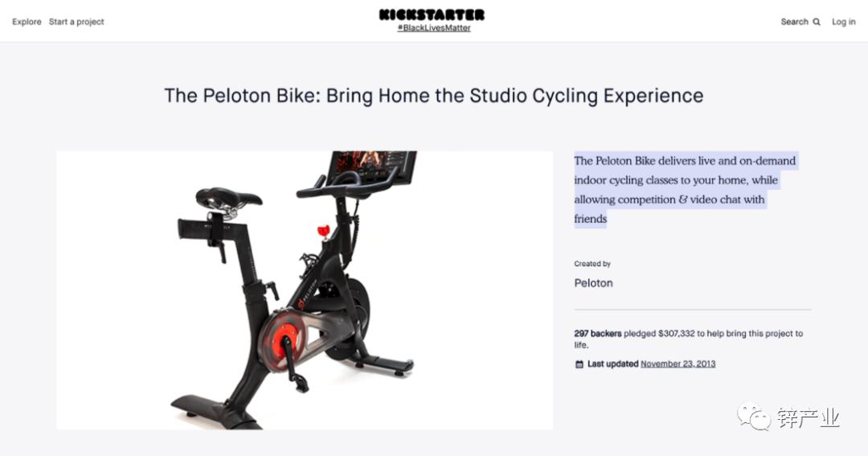Click the calendar icon beside Last updated
The width and height of the screenshot is (868, 456).
[579, 364]
